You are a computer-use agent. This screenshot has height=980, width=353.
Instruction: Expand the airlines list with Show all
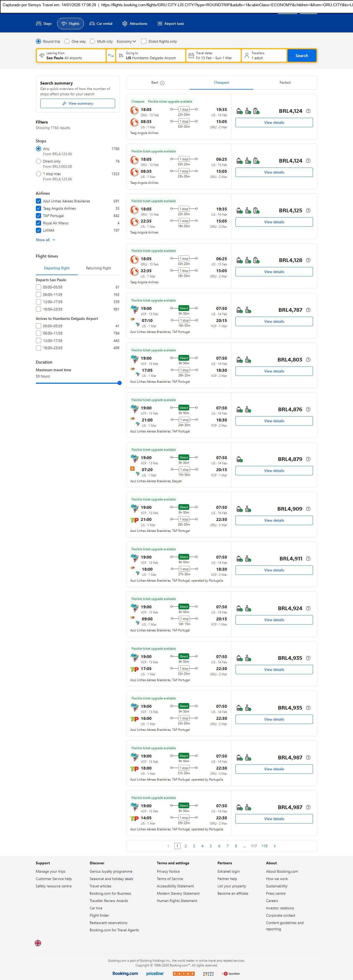pyautogui.click(x=45, y=240)
